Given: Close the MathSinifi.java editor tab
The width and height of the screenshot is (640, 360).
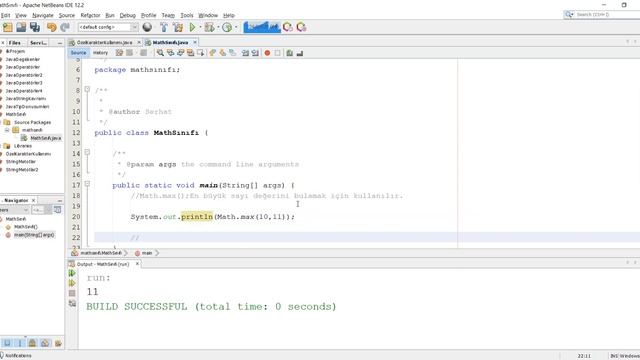Looking at the screenshot, I should coord(195,42).
